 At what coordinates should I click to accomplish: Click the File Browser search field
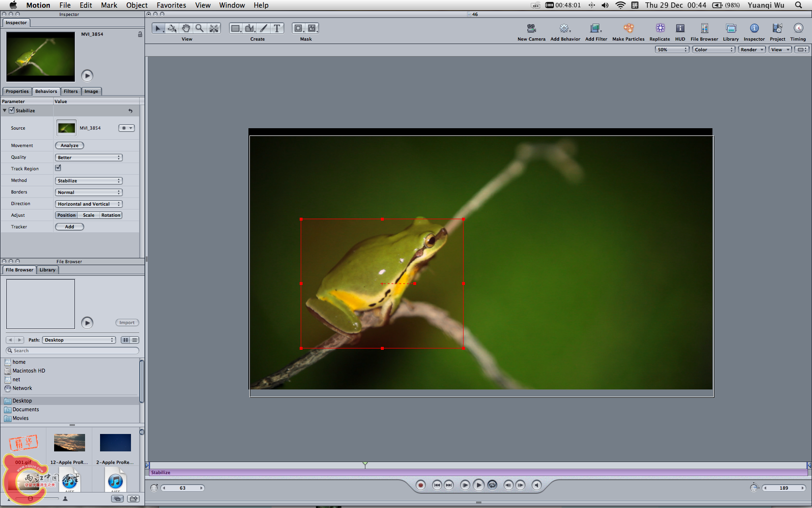pyautogui.click(x=72, y=351)
